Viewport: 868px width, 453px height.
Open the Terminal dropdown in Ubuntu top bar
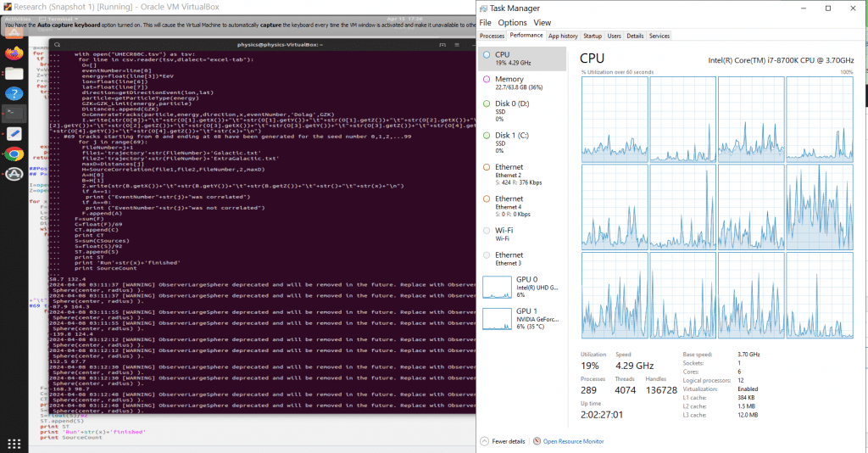[x=59, y=19]
